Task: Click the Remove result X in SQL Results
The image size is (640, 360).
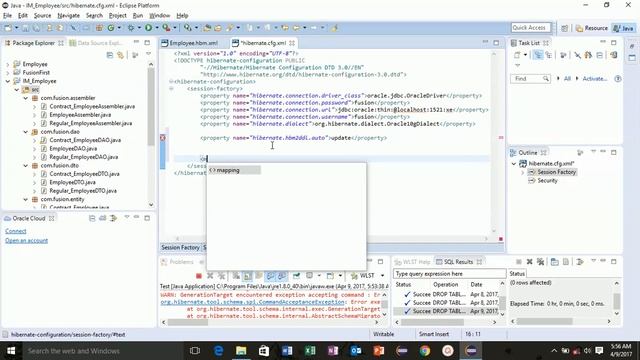Action: [x=529, y=262]
